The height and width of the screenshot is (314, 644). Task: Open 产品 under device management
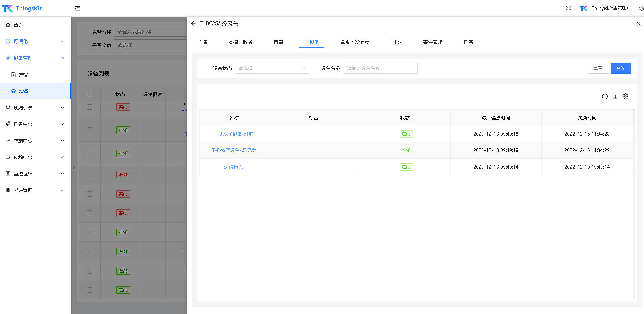(x=24, y=75)
